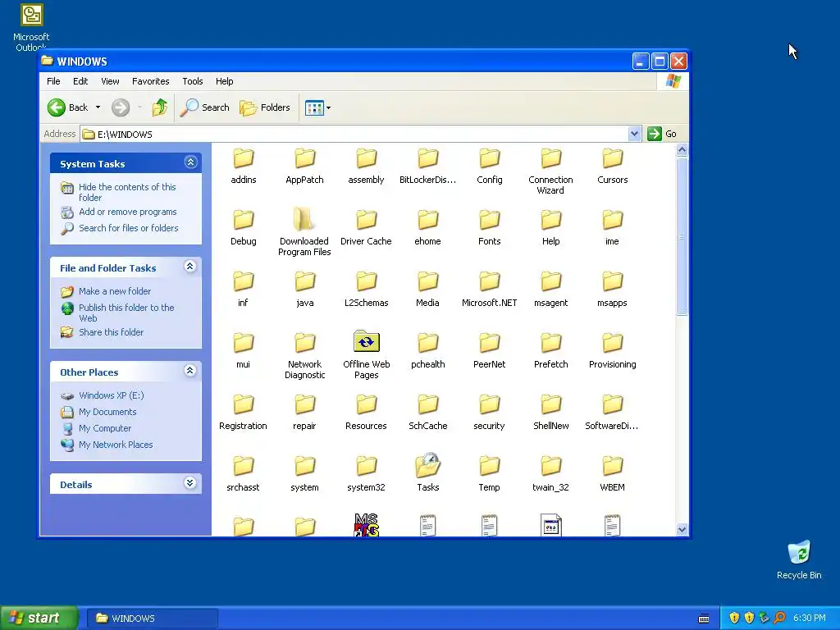The image size is (840, 630).
Task: Click the WINDOWS taskbar button
Action: coord(152,619)
